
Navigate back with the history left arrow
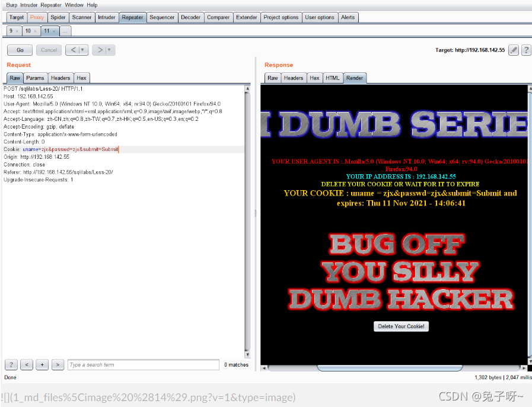(74, 50)
